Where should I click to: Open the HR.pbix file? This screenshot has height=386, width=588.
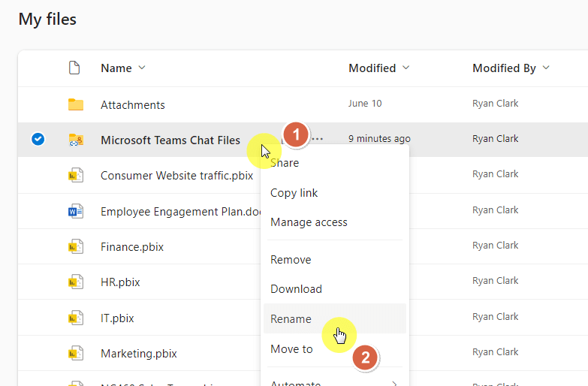(120, 282)
